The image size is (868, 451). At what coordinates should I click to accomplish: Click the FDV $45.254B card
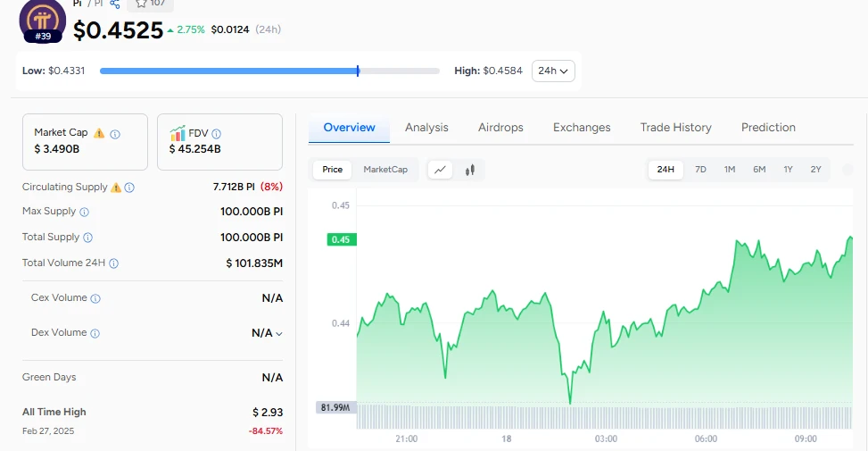click(x=219, y=142)
